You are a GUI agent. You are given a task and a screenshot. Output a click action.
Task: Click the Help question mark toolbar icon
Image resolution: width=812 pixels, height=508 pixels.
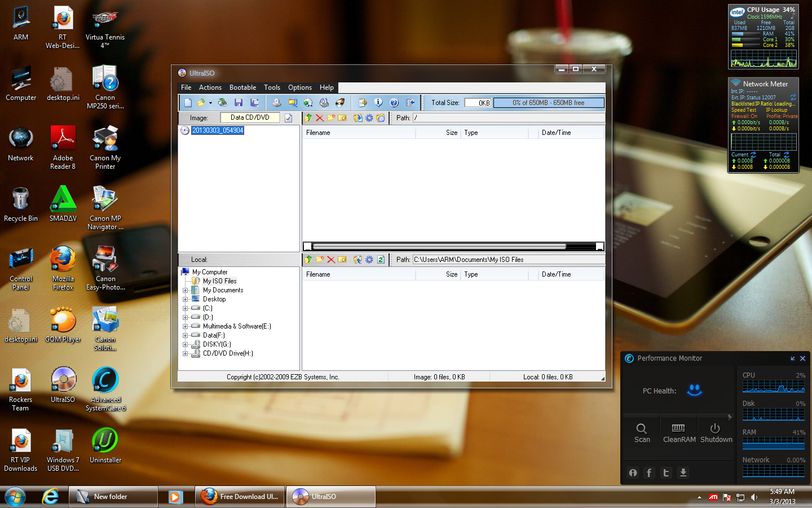394,103
